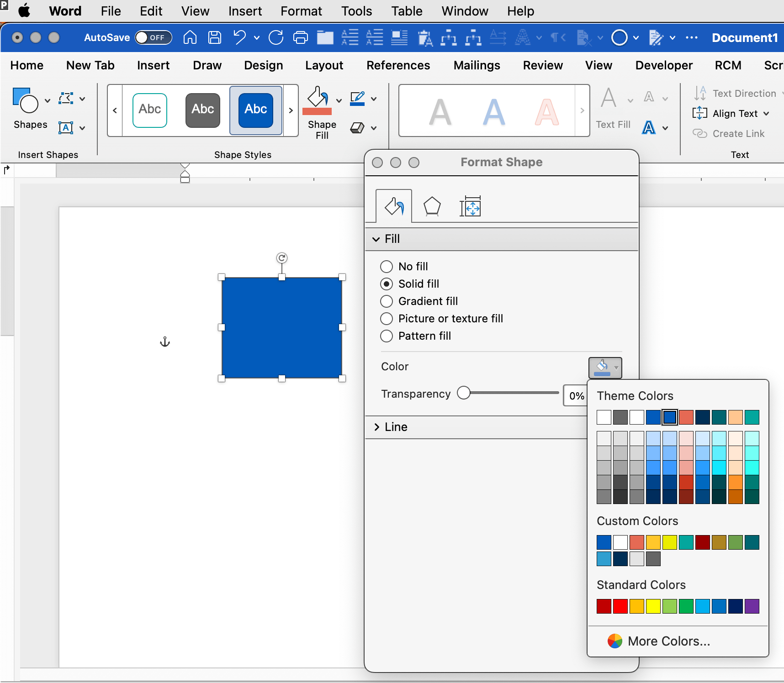Click the Save floppy disk icon
Viewport: 784px width, 683px height.
[x=215, y=37]
